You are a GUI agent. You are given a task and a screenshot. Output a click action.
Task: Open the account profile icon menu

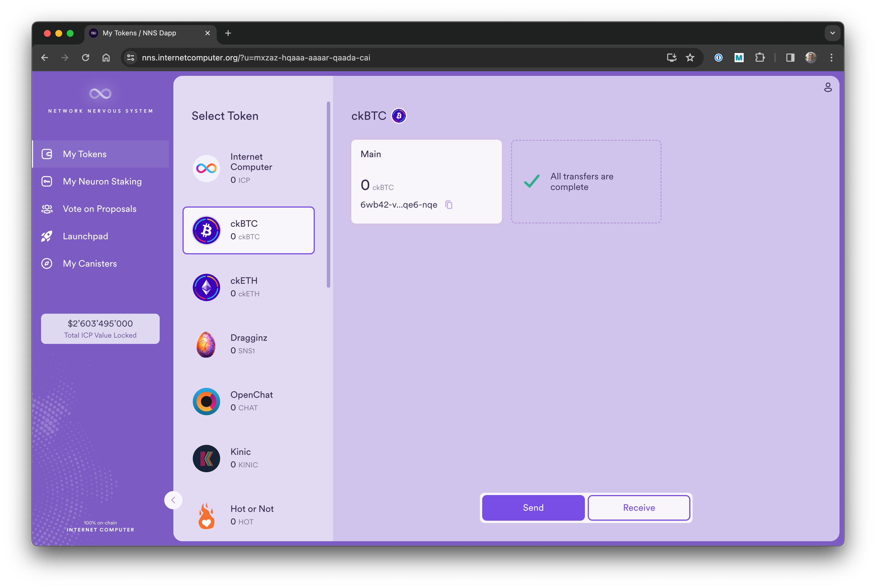pos(828,87)
